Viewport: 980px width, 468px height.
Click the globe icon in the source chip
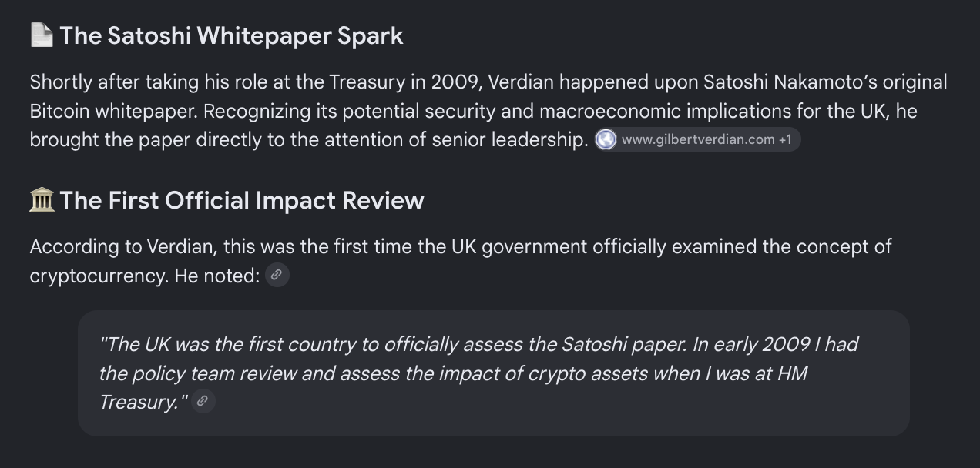606,140
